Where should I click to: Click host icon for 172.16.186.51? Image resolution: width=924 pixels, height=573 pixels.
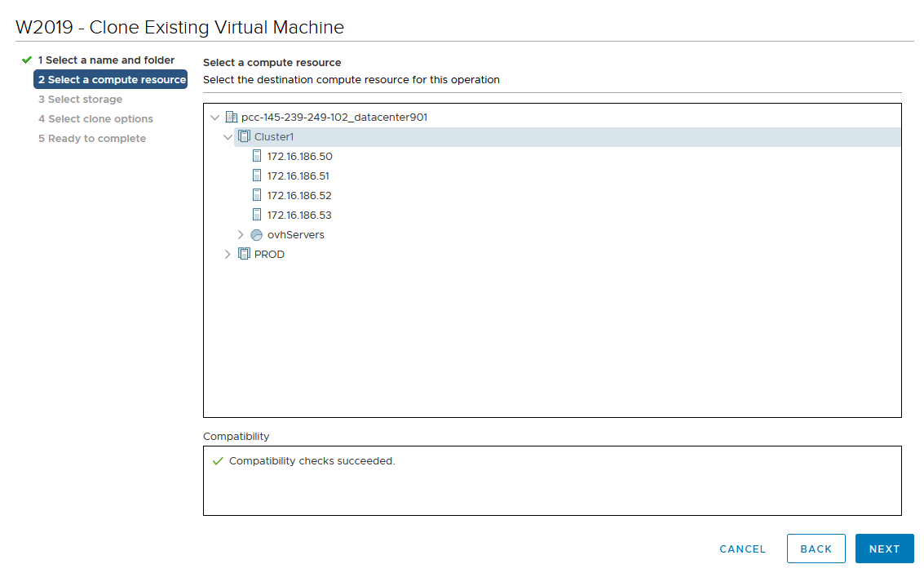(x=257, y=176)
